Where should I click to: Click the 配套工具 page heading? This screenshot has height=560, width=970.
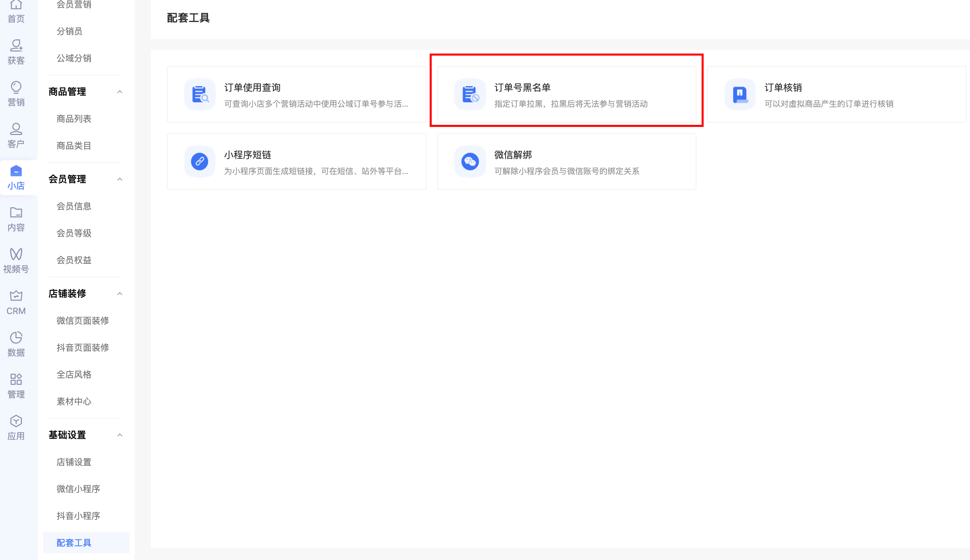click(188, 18)
